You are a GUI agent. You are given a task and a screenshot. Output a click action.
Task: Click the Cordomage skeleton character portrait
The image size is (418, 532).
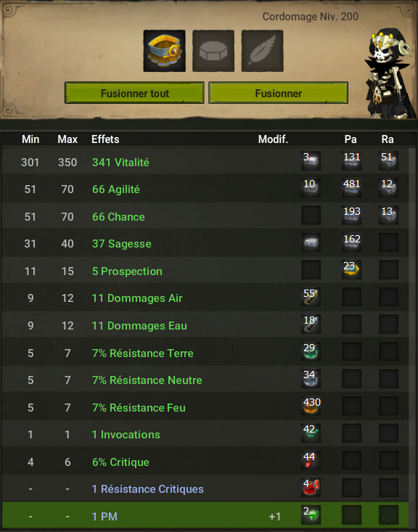pyautogui.click(x=390, y=74)
